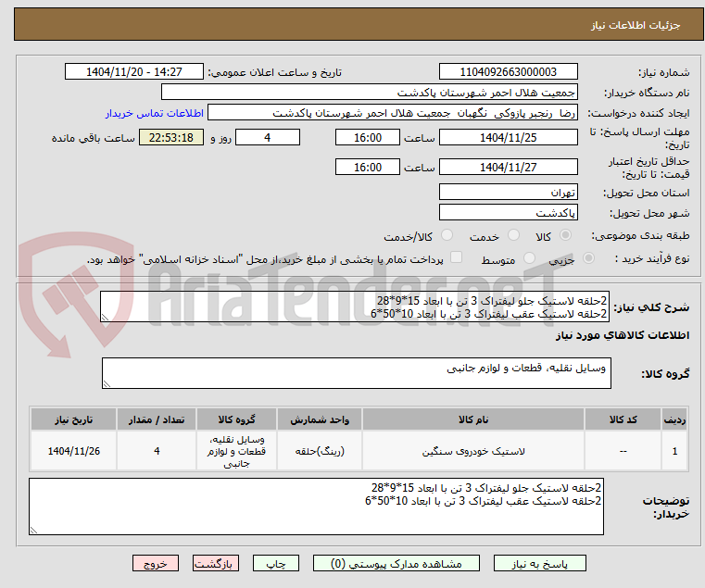The width and height of the screenshot is (705, 588).
Task: Click the گروه کالا text area
Action: (x=356, y=373)
